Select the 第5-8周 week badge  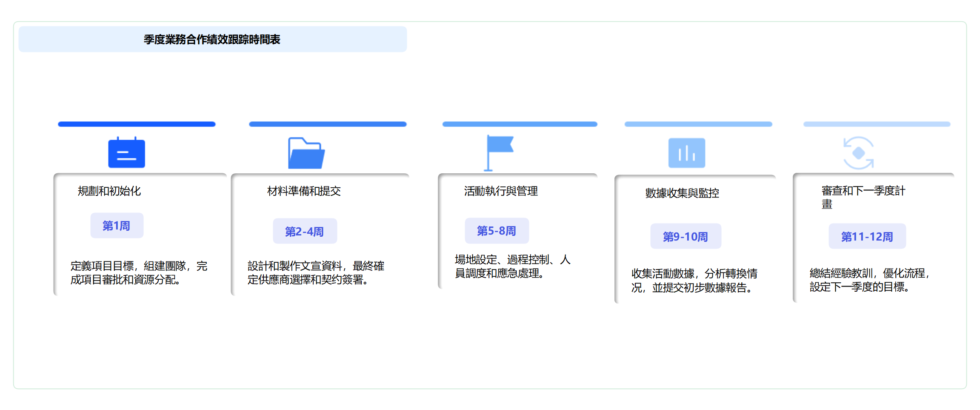[497, 231]
